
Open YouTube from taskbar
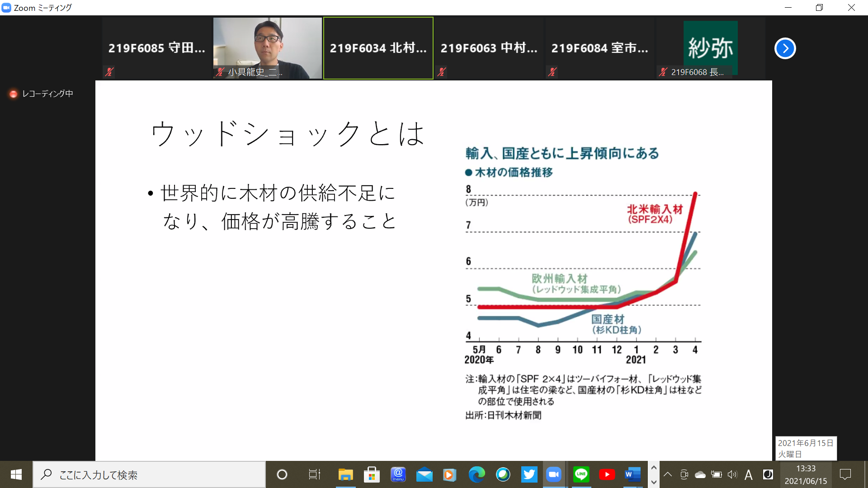[x=607, y=474]
